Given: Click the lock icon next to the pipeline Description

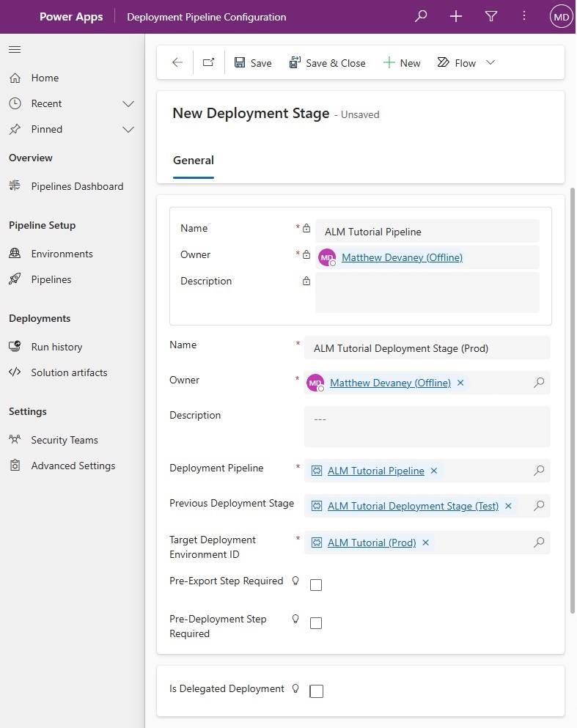Looking at the screenshot, I should click(306, 281).
